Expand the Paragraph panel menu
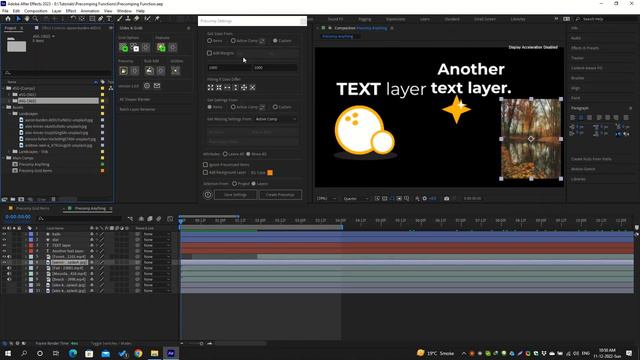This screenshot has height=360, width=640. point(630,108)
